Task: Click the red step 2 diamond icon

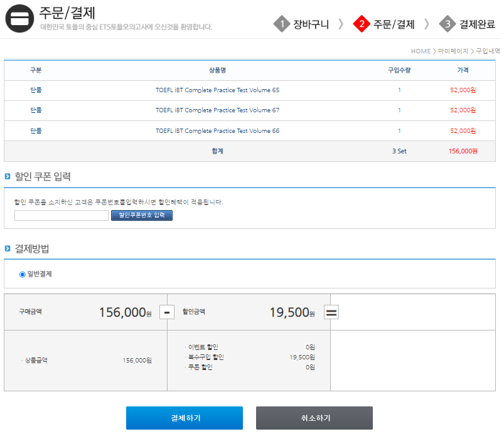Action: coord(362,24)
